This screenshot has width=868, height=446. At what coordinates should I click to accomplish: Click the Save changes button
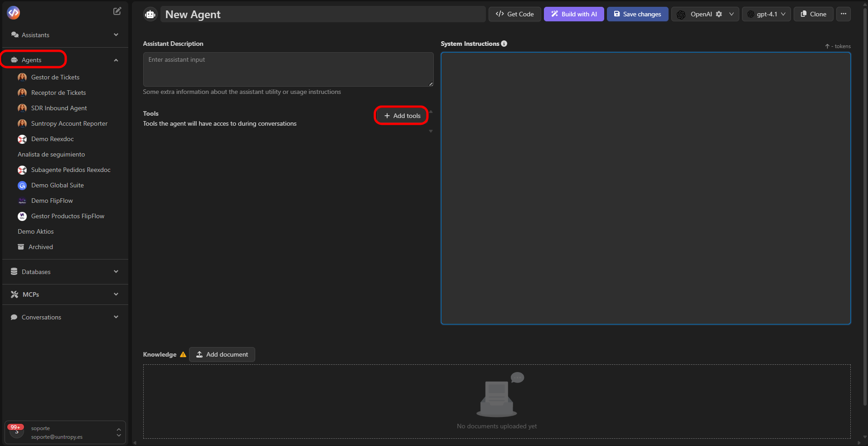point(637,14)
